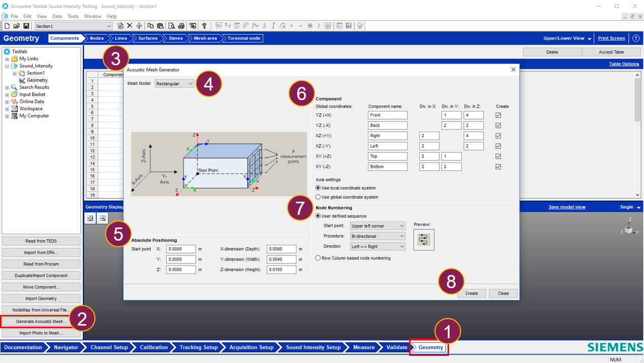Click the Create button in mesh dialog
The height and width of the screenshot is (363, 644).
(x=472, y=293)
